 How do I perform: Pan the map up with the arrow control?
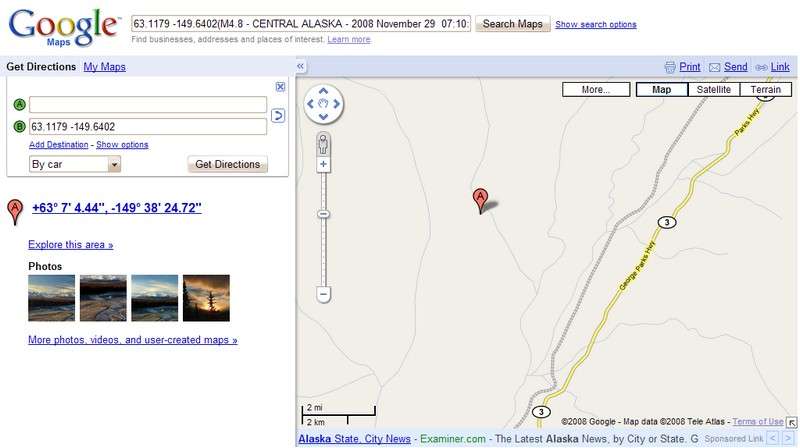pos(323,91)
